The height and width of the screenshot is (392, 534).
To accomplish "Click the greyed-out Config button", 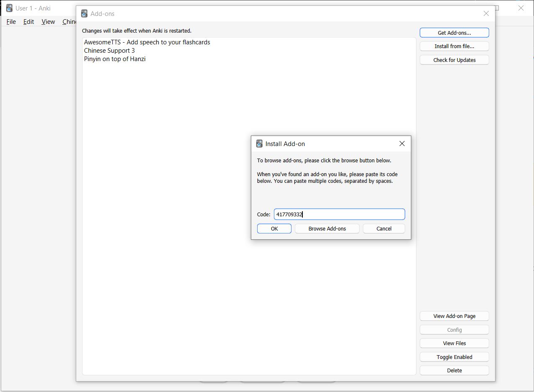I will click(454, 330).
